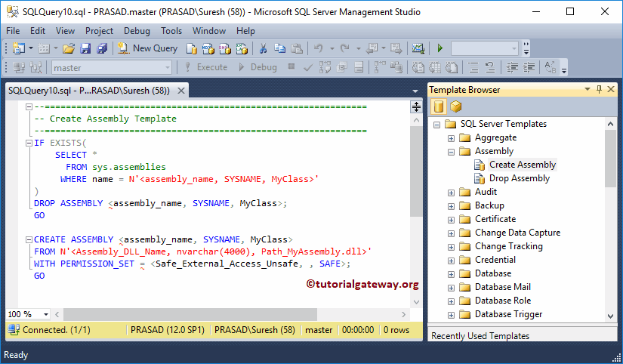Expand the Change Data Capture folder
This screenshot has height=364, width=623.
coord(451,233)
